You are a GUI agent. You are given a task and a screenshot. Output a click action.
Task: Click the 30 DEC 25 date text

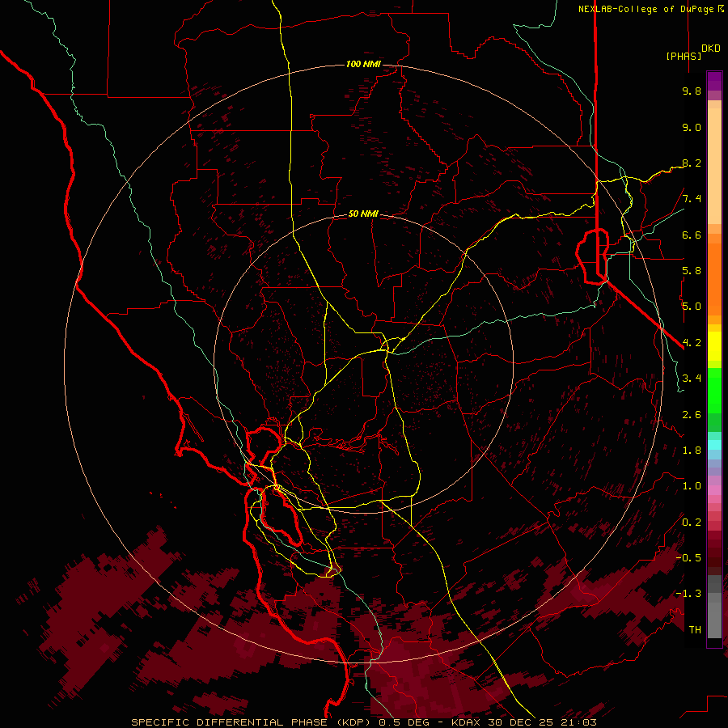click(x=522, y=722)
